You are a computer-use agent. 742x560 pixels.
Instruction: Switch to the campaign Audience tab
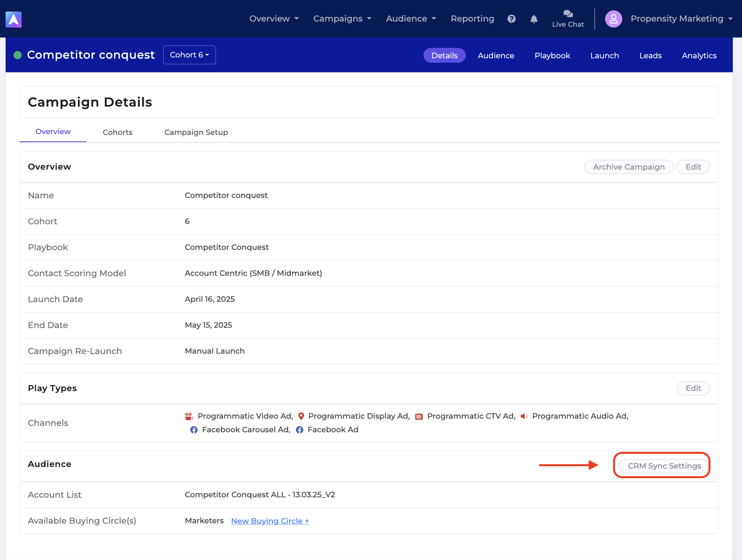[496, 55]
